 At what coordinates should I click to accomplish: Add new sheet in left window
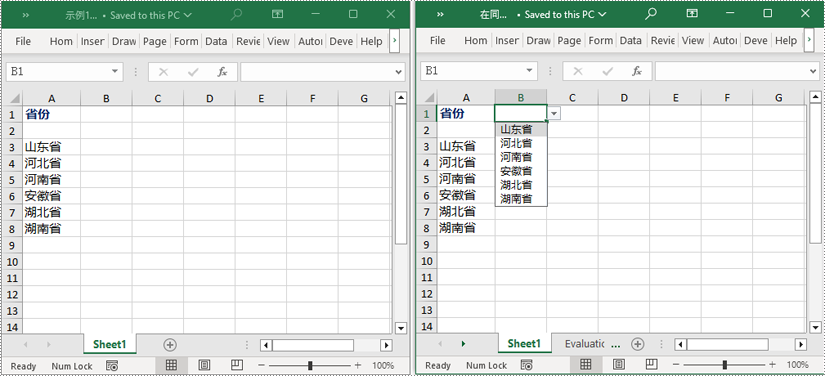(x=169, y=345)
